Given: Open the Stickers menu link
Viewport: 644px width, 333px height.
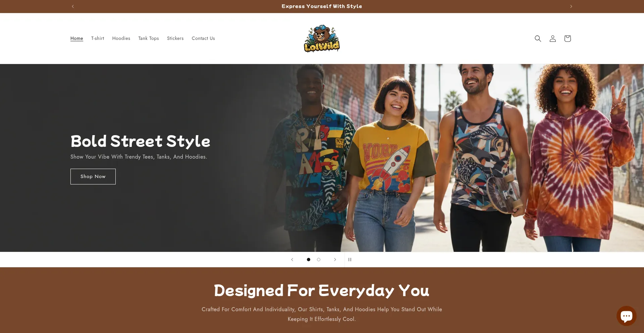Looking at the screenshot, I should click(x=175, y=39).
